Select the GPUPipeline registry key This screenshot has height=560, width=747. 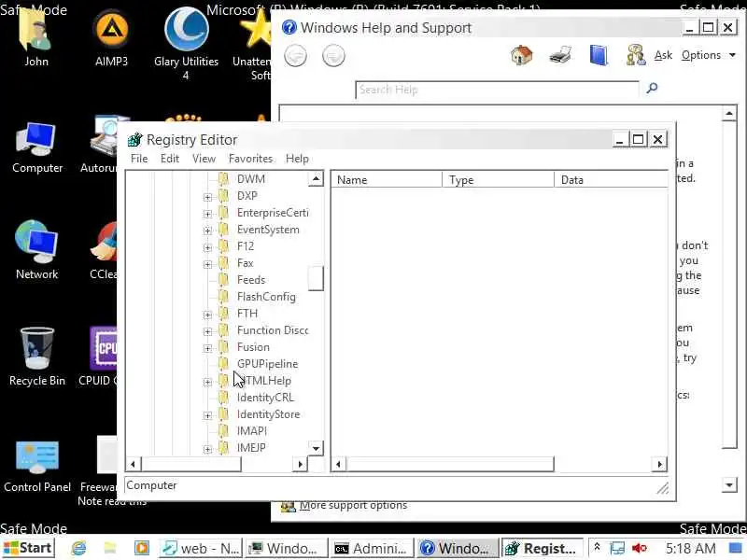[x=267, y=364]
